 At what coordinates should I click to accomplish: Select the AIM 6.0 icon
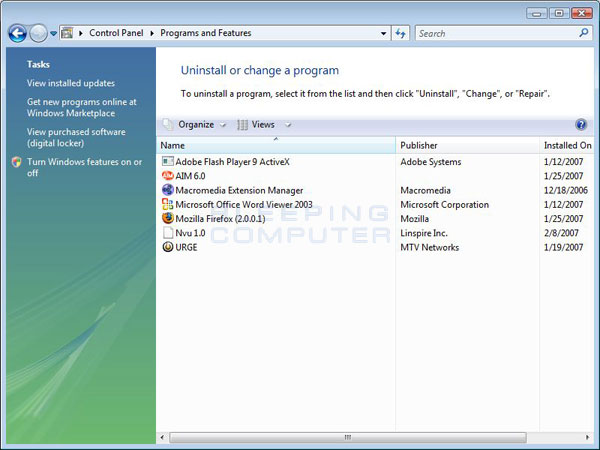(168, 176)
